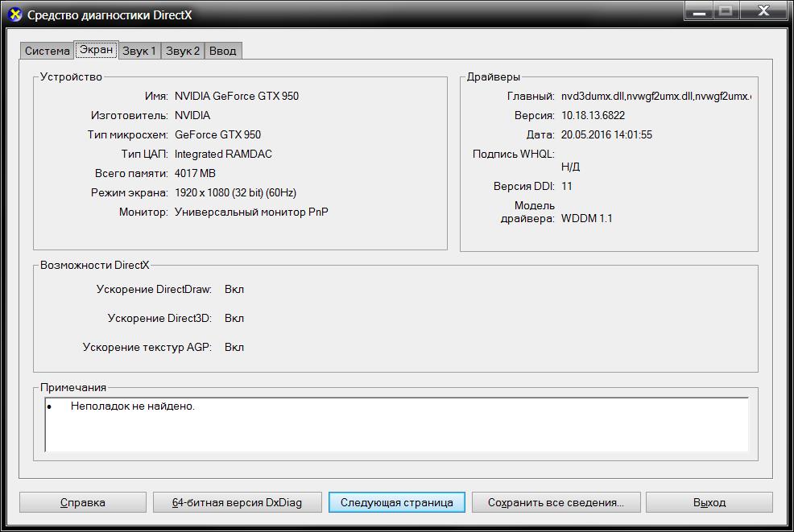Click the Монитор label

point(143,212)
